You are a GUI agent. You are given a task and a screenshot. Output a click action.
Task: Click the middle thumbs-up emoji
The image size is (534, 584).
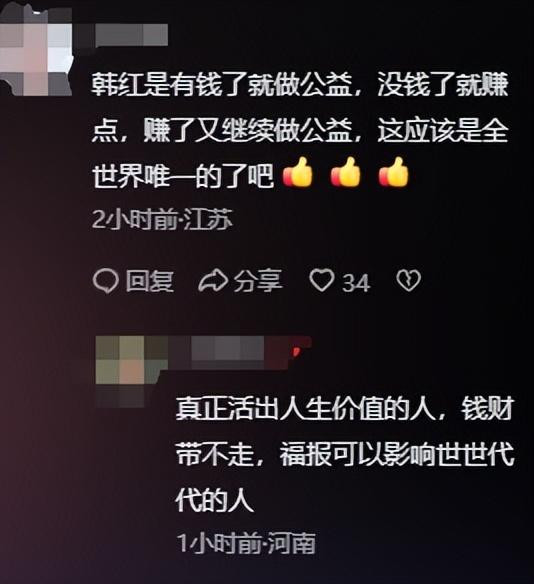click(x=346, y=172)
